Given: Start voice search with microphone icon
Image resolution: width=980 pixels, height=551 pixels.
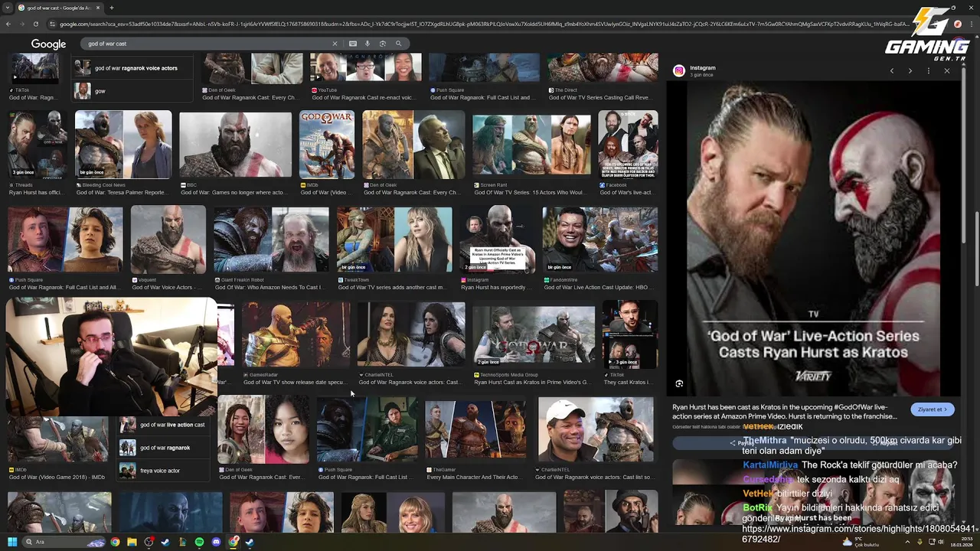Looking at the screenshot, I should pyautogui.click(x=367, y=44).
